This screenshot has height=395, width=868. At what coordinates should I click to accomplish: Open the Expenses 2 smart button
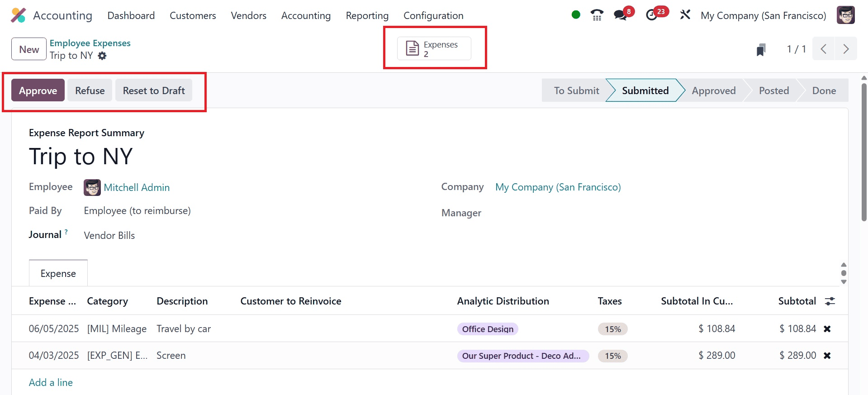tap(434, 48)
